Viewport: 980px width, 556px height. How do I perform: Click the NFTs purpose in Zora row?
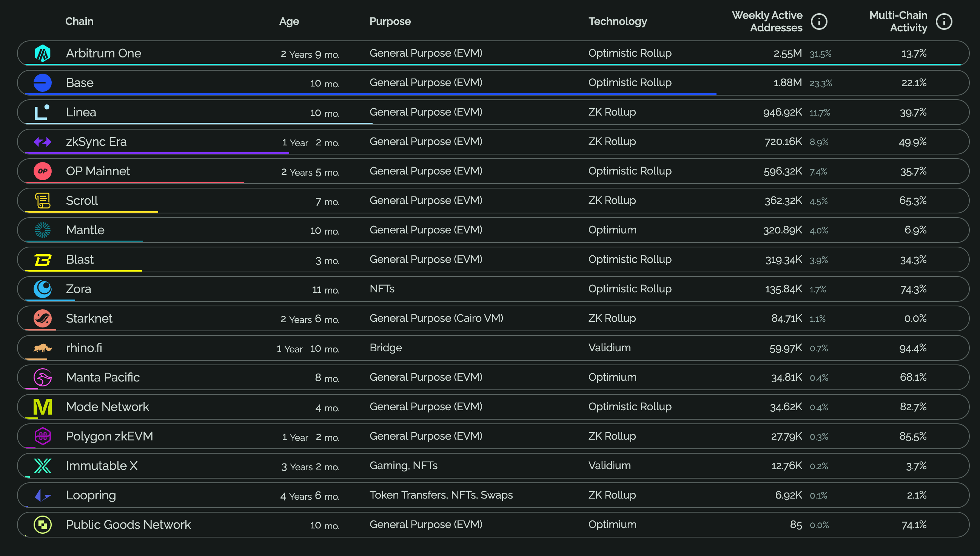point(382,289)
